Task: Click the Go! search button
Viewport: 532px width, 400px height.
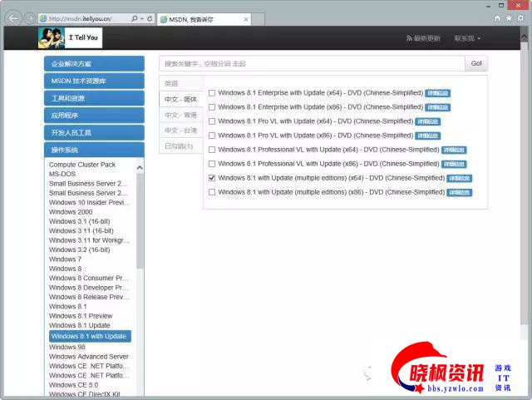Action: click(476, 63)
